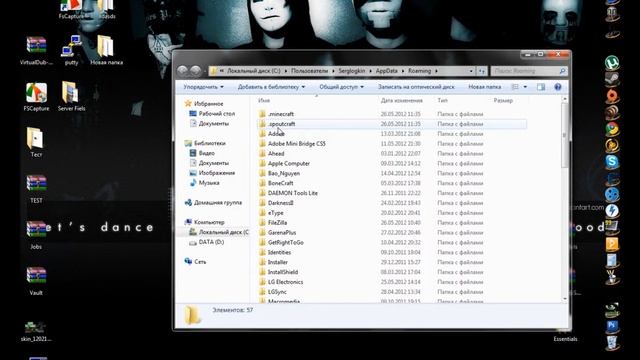Open the Общий доступ dropdown
This screenshot has height=360, width=640.
pyautogui.click(x=341, y=87)
